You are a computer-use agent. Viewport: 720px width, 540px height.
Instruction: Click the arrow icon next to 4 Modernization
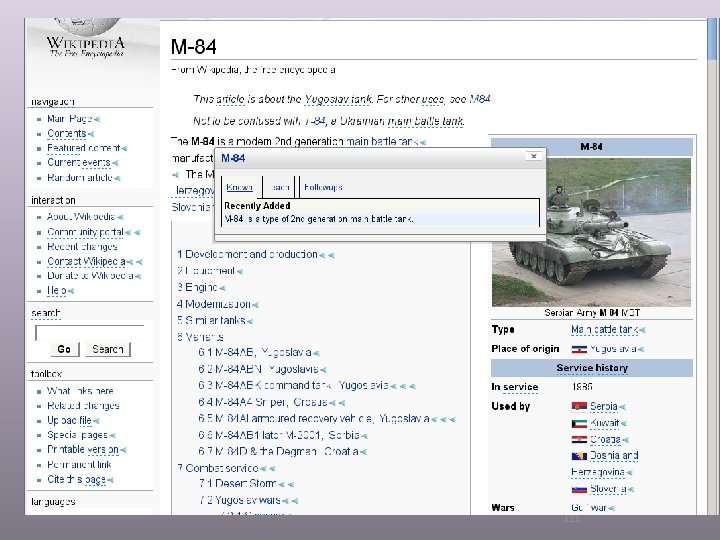255,305
